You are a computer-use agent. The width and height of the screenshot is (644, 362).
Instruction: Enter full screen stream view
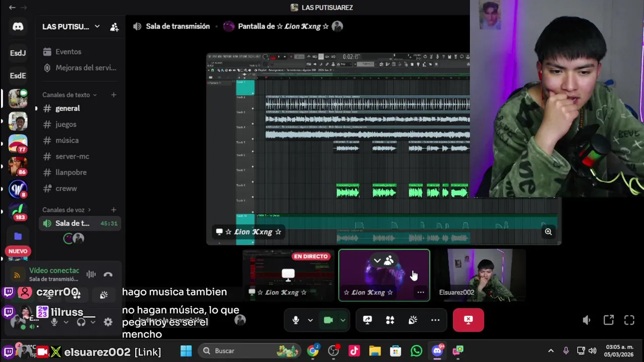coord(629,320)
